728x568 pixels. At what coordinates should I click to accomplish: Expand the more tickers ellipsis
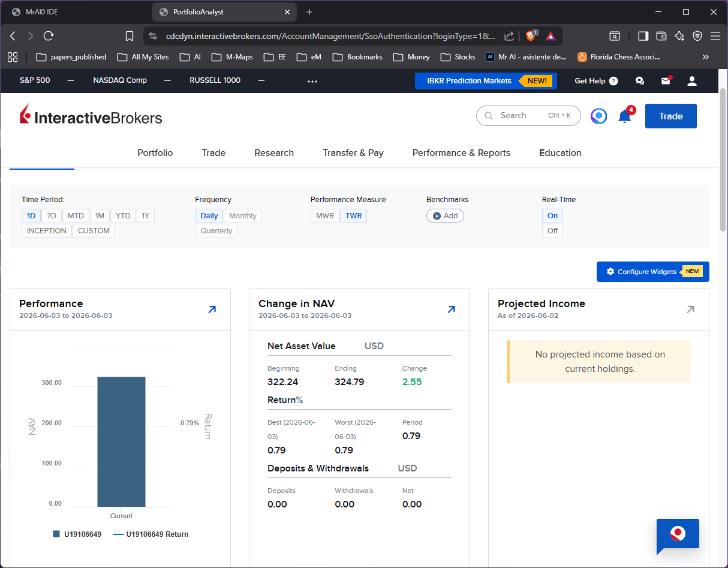point(312,81)
